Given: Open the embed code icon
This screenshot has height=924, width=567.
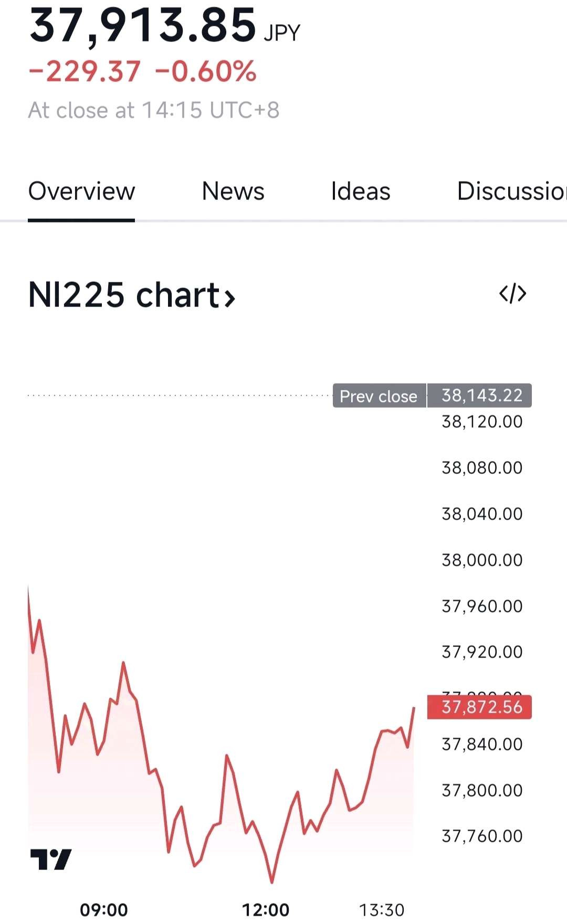Looking at the screenshot, I should pos(512,294).
